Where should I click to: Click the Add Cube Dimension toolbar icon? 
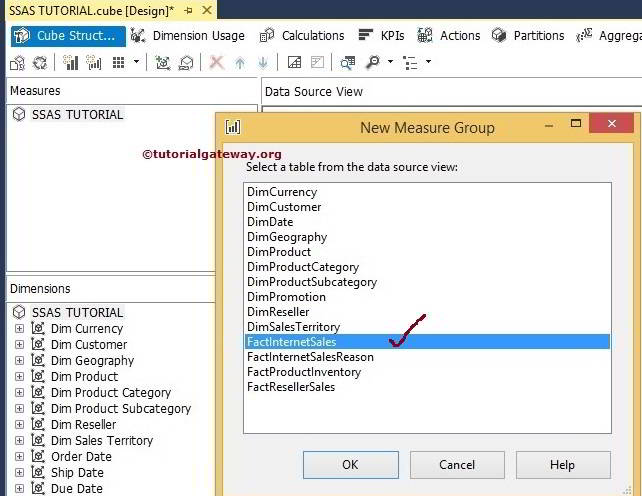click(163, 62)
